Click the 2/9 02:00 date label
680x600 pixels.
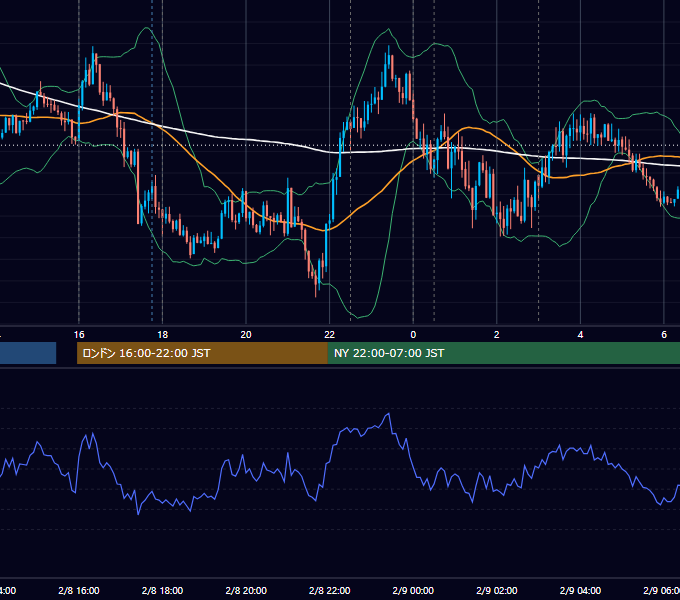point(497,590)
